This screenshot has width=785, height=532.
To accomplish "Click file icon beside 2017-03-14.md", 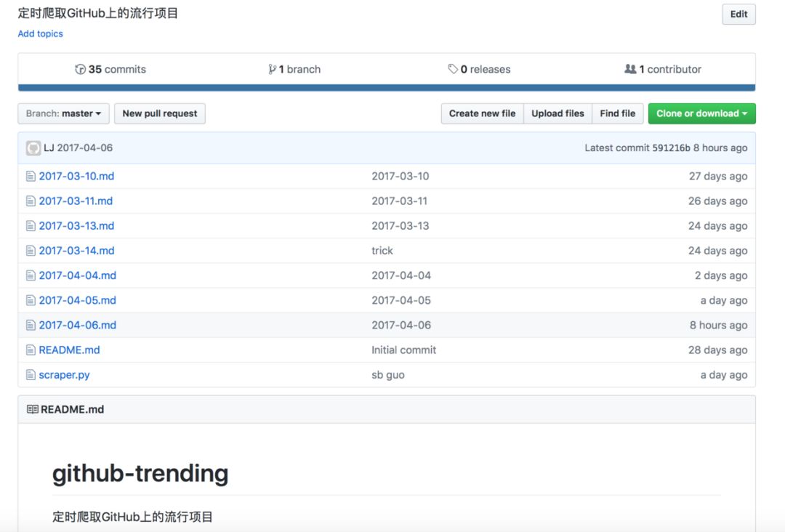I will [31, 251].
